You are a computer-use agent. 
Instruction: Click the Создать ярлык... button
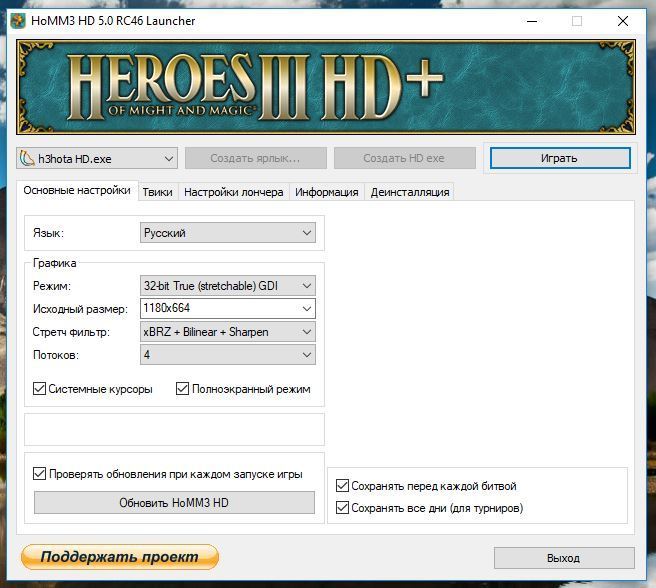click(x=256, y=158)
